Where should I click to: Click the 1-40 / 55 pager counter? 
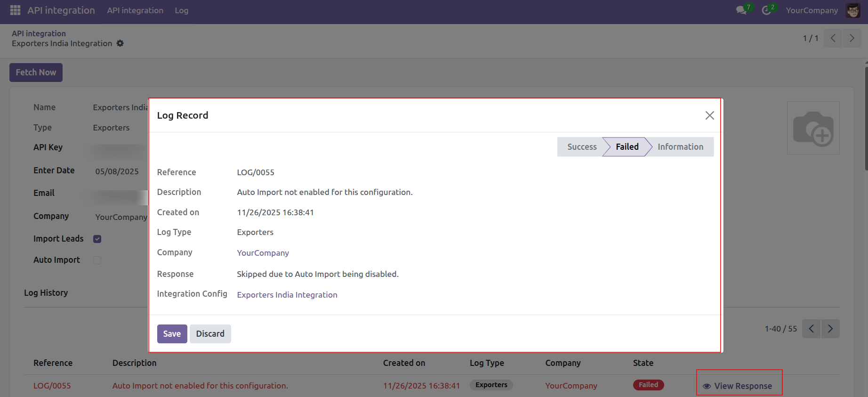781,329
